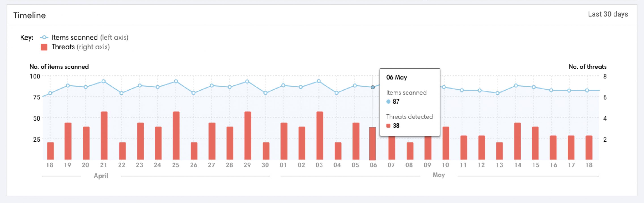Screen dimensions: 644x203
Task: Click the threats bar for 22 April
Action: pos(122,151)
